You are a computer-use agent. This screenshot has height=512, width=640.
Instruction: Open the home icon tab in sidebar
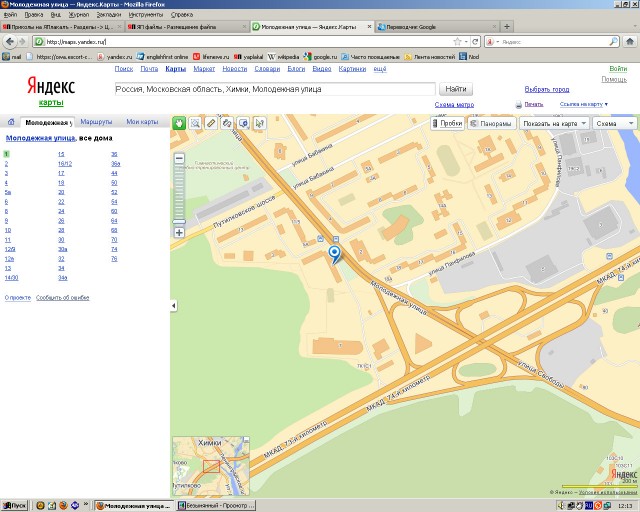9,121
